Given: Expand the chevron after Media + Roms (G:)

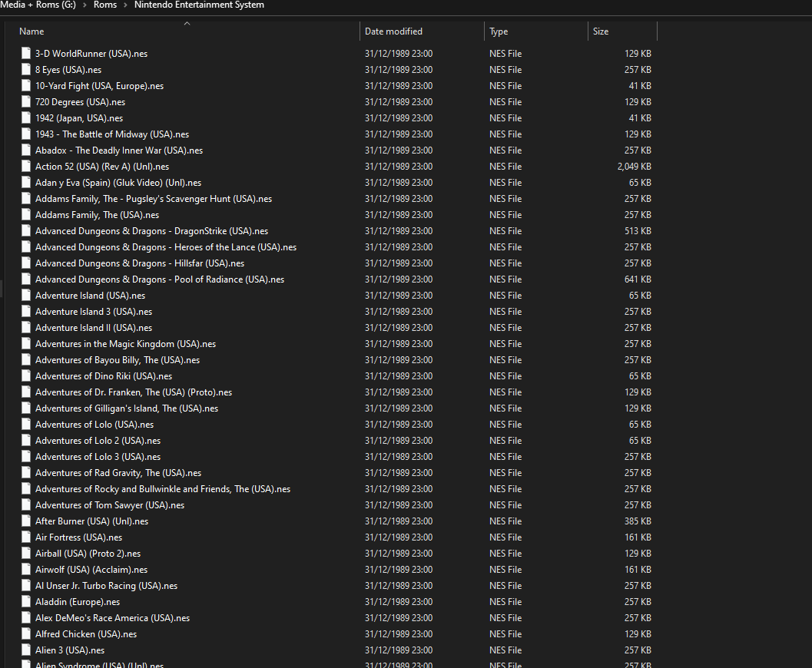Looking at the screenshot, I should tap(85, 5).
